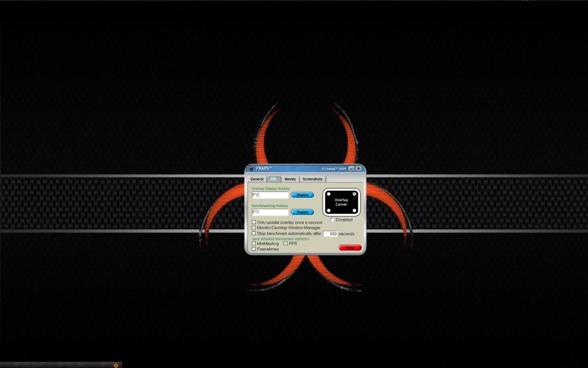Switch to the General tab
The image size is (588, 368).
[x=257, y=179]
